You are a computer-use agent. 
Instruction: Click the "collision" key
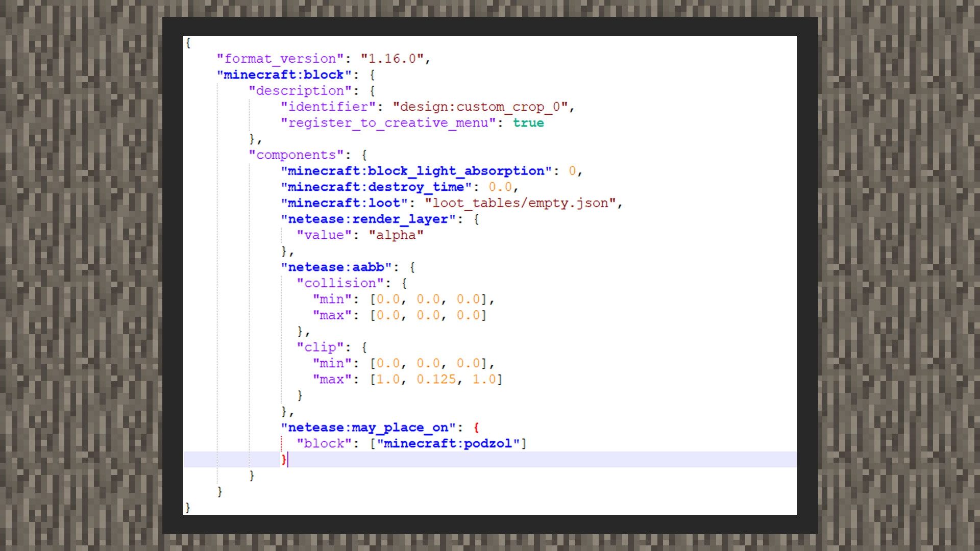[340, 283]
